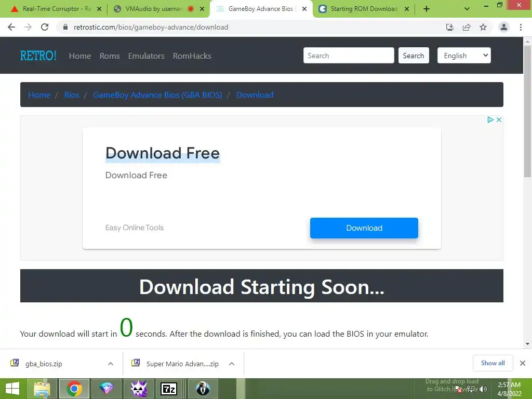Screen dimensions: 532x399
Task: Switch to Starting ROM Download tab
Action: (x=363, y=9)
